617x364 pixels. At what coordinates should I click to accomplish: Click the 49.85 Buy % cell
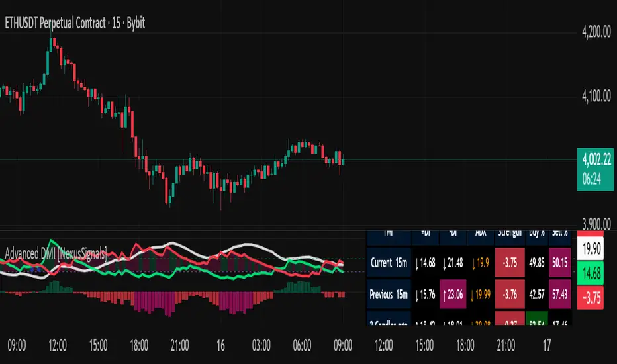pos(537,263)
